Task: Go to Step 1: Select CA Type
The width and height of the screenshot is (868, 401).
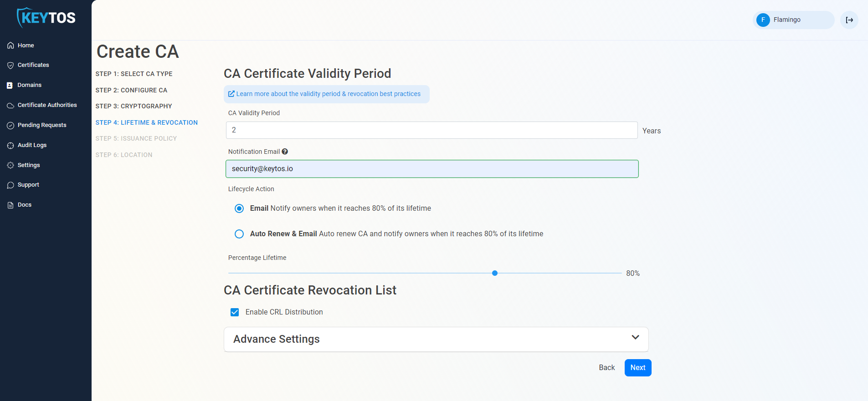Action: point(134,74)
